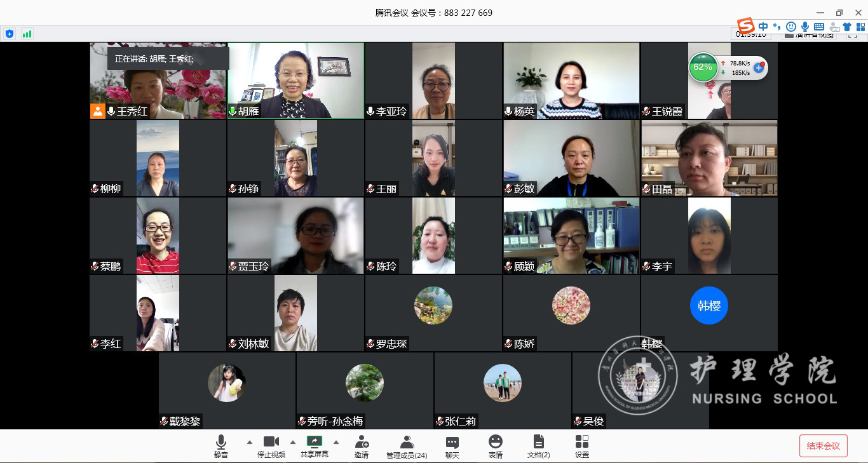Stop camera using 停止视频 button
This screenshot has width=868, height=463.
click(x=271, y=446)
